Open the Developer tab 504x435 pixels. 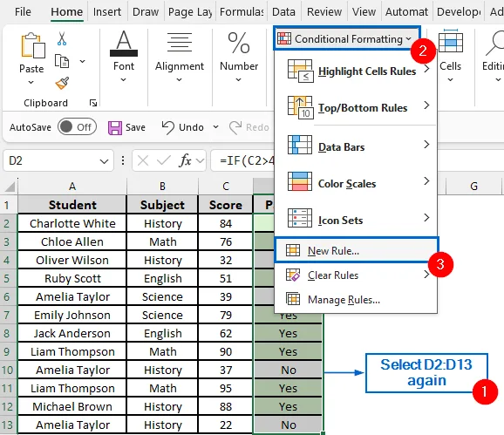[x=459, y=12]
